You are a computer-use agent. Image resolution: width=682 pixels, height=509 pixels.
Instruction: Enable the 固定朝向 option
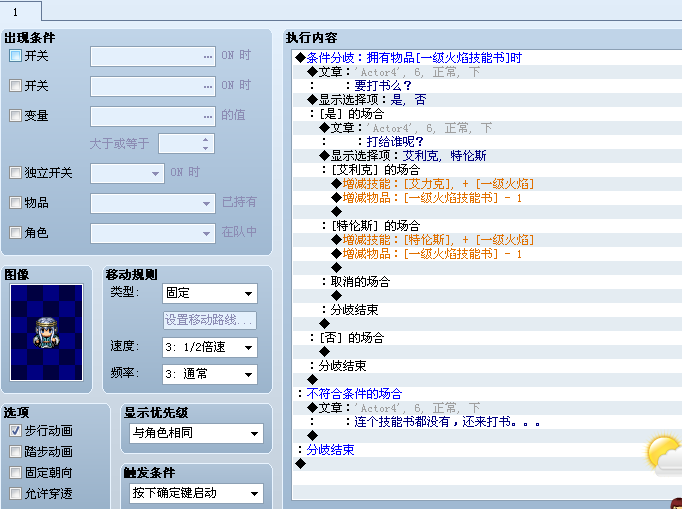click(15, 472)
